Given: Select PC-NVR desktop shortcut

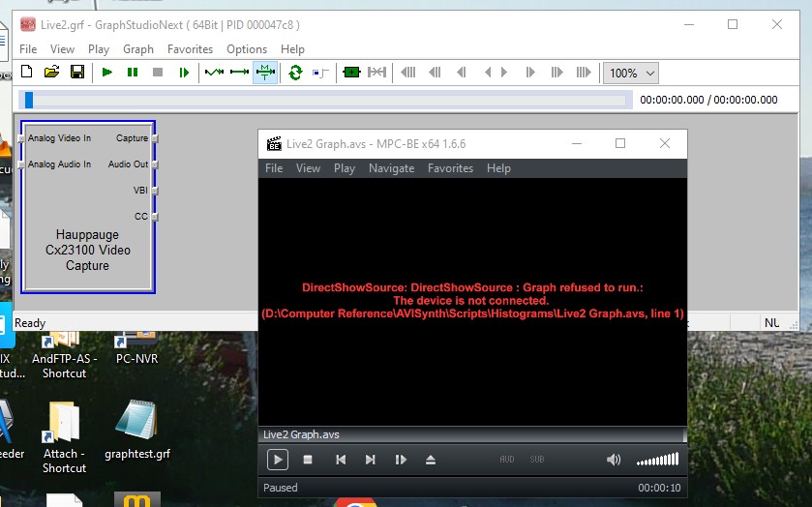Looking at the screenshot, I should 136,348.
